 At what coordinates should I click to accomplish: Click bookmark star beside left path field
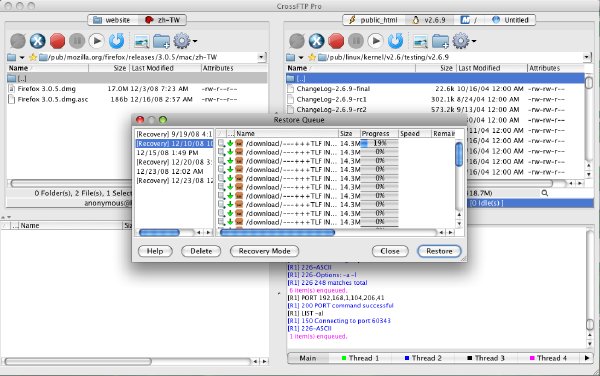point(33,57)
